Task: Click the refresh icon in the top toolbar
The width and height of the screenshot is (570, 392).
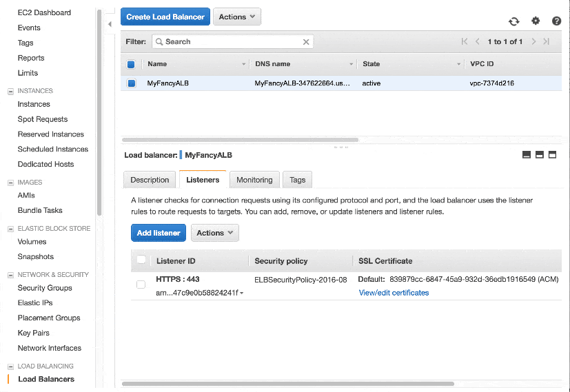Action: (x=513, y=21)
